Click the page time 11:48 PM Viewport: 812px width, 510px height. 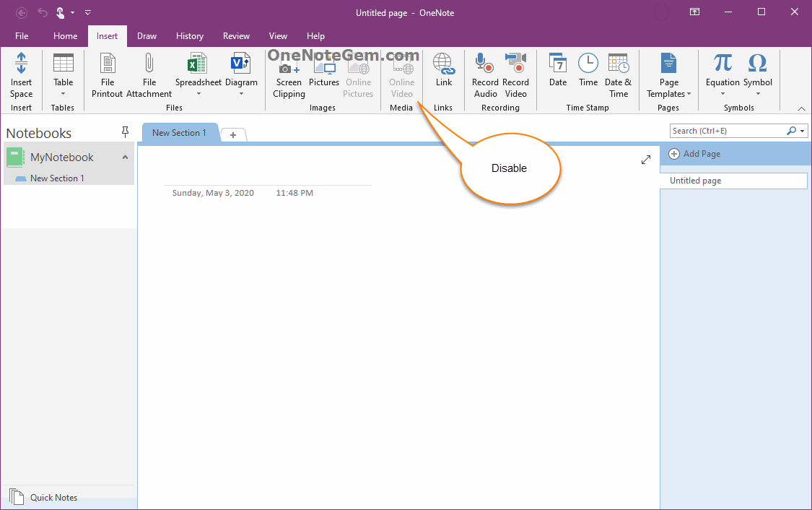pos(294,193)
